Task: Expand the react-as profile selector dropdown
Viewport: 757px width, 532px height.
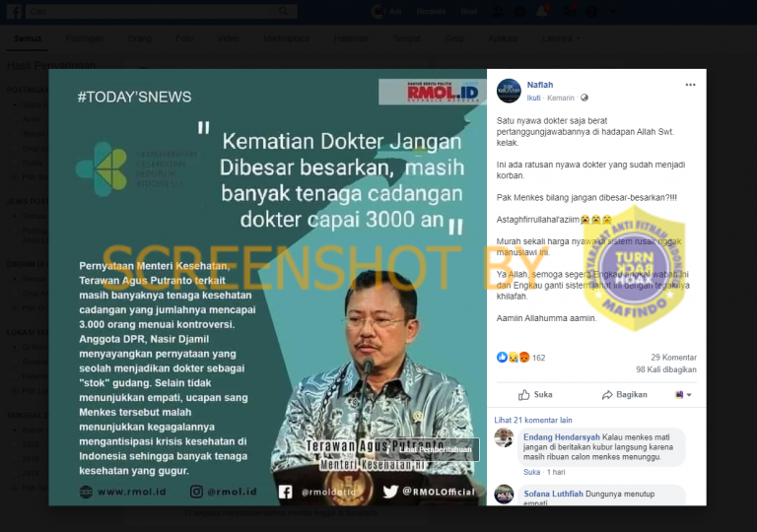Action: [683, 395]
